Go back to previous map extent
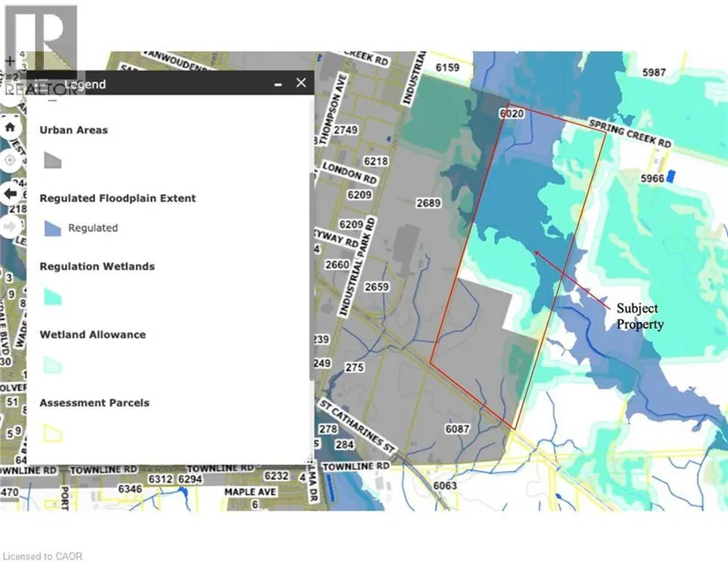Screen dimensions: 728x562 click(10, 193)
